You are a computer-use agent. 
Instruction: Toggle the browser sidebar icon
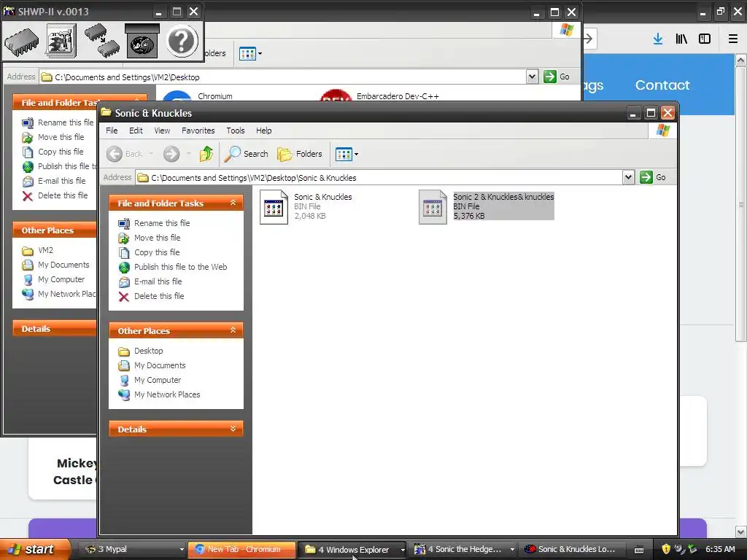click(705, 39)
